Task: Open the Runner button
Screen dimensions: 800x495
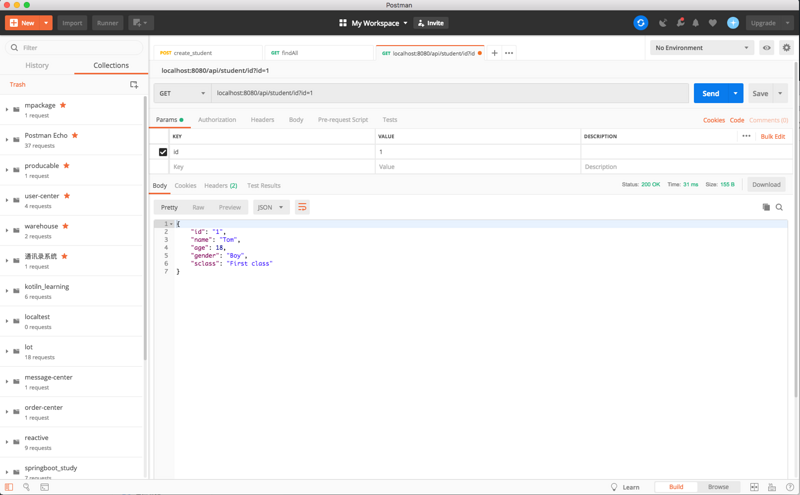Action: pos(108,23)
